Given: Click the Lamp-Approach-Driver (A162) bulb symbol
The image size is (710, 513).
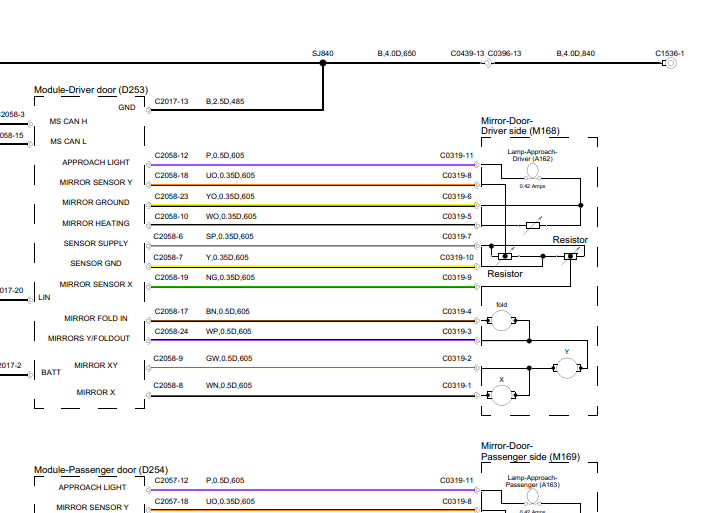Looking at the screenshot, I should [x=532, y=172].
